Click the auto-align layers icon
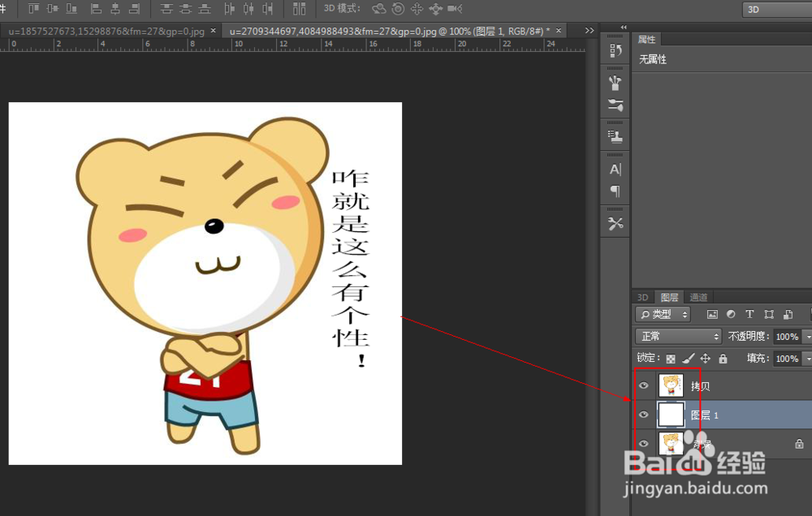Screen dimensions: 812x516 click(300, 8)
